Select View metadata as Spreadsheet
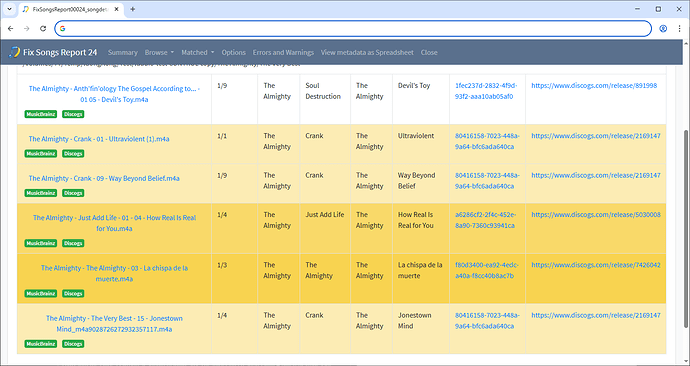This screenshot has height=366, width=690. 367,52
